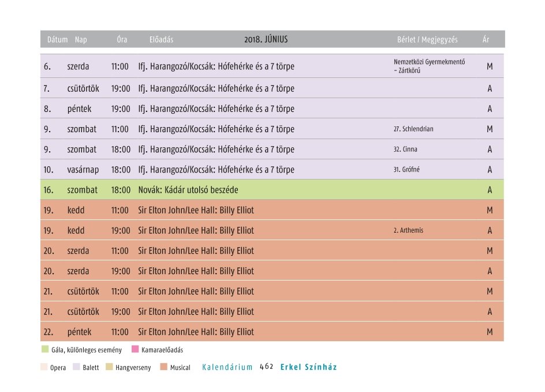Click the Bérlet / Megjegyzés column header
545x392 pixels.
(x=427, y=40)
